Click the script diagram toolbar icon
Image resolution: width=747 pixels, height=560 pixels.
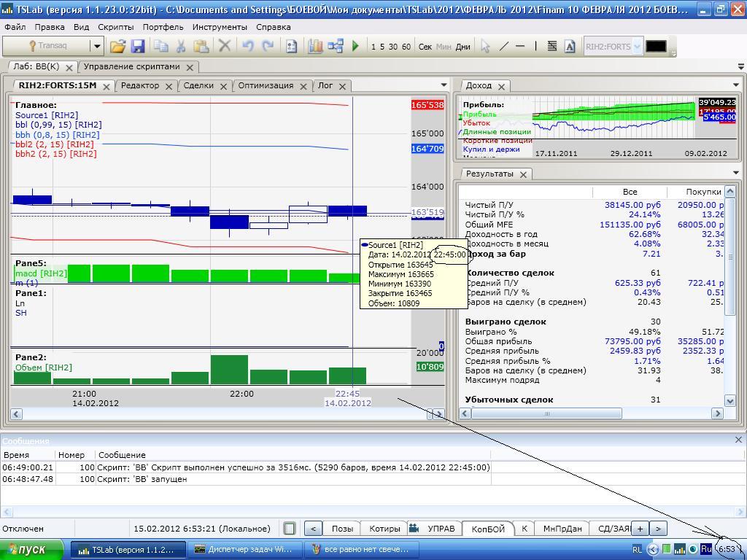click(x=336, y=46)
